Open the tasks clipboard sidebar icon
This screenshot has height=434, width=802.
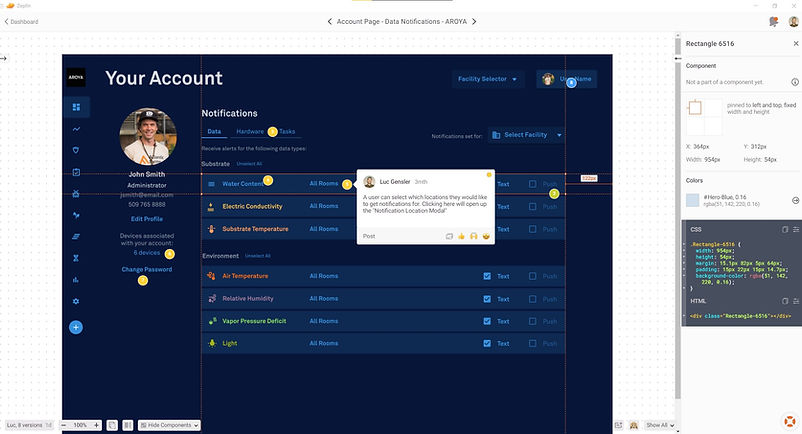[76, 172]
